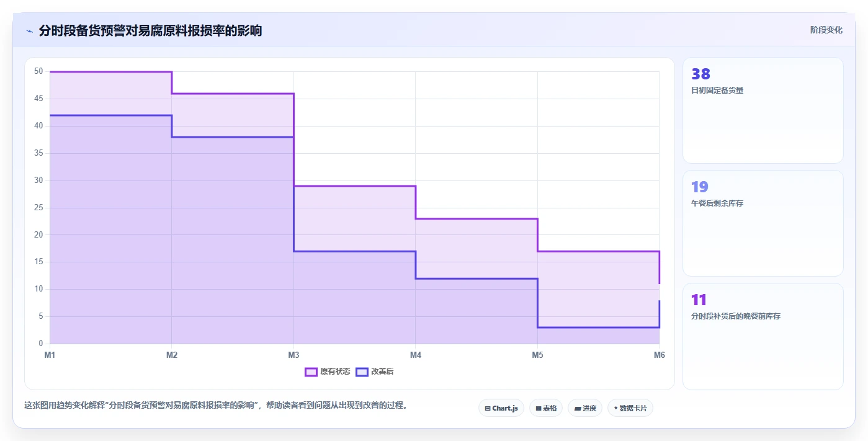Select the 表格 tag pill
The image size is (868, 441).
click(x=546, y=408)
